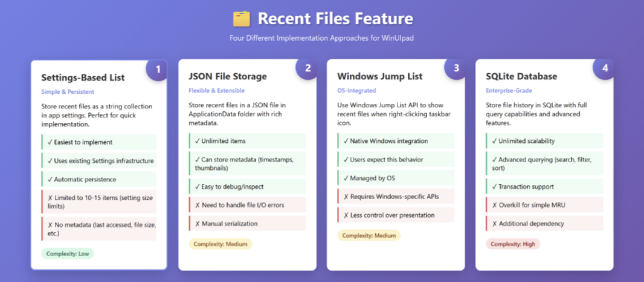This screenshot has width=644, height=282.
Task: Click Complexity: Medium badge in JSON card
Action: coord(221,244)
